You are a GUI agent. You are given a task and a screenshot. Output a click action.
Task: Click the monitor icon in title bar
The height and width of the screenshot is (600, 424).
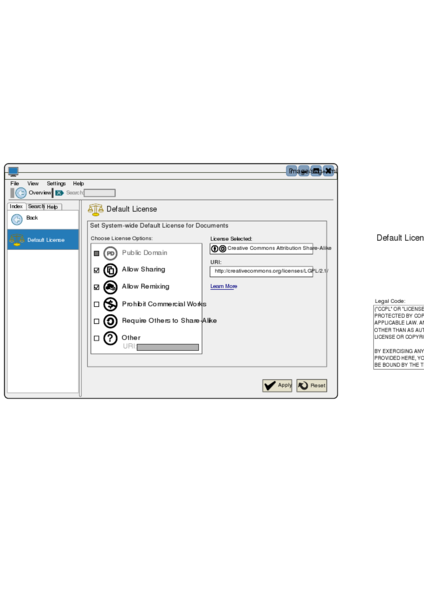[13, 171]
